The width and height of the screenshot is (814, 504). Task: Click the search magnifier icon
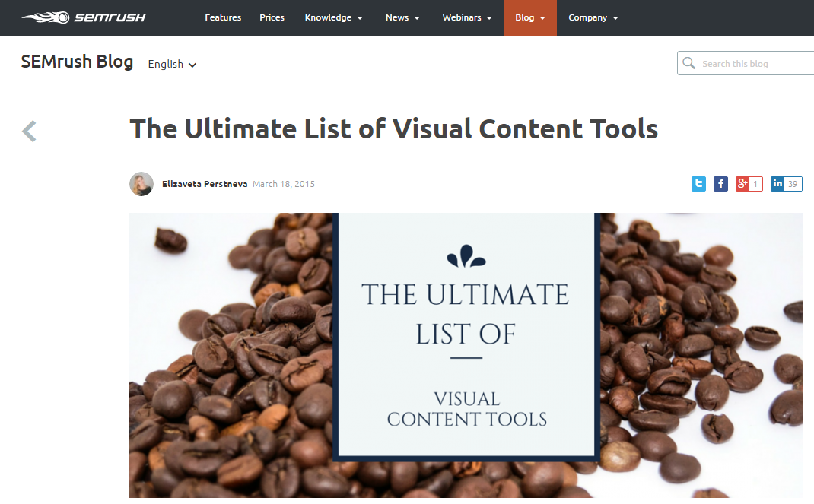click(689, 63)
